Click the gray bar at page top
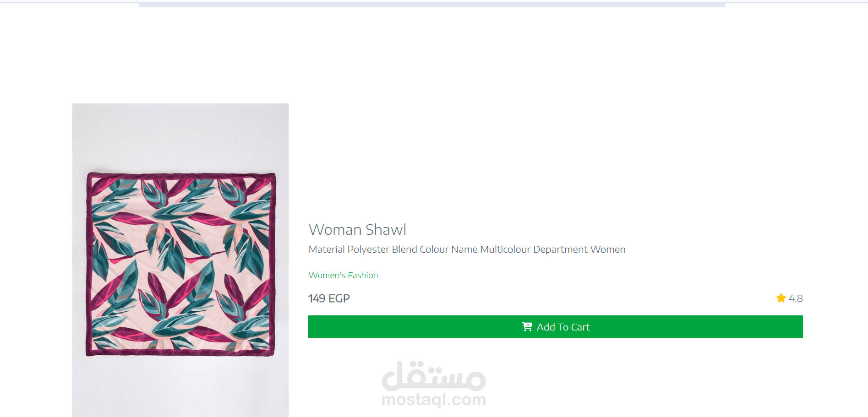 tap(432, 5)
